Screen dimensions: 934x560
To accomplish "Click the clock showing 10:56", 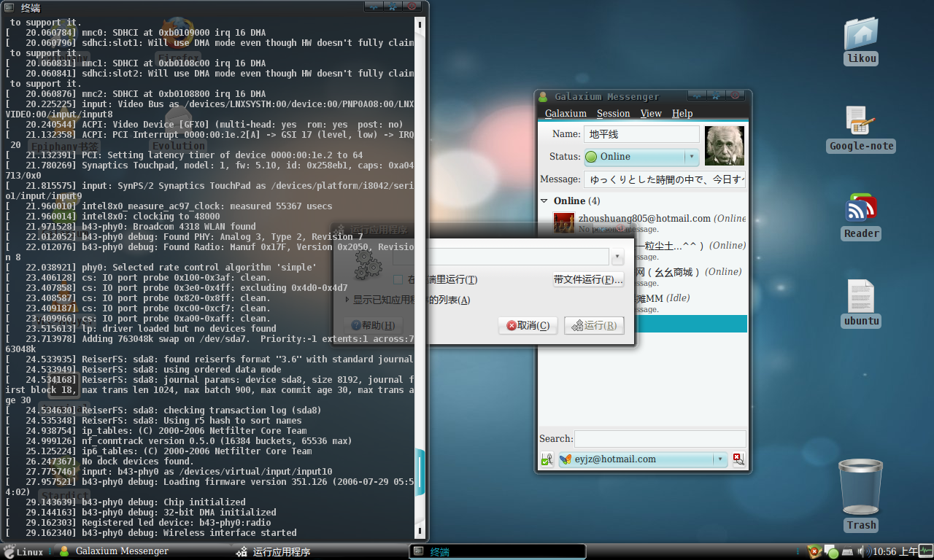I will [895, 551].
